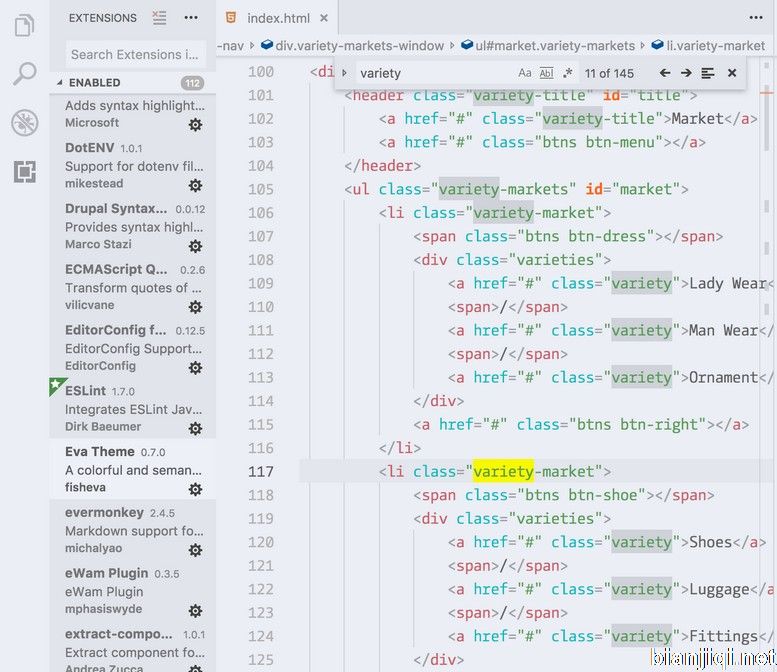Click line number 117 in gutter

(x=261, y=471)
